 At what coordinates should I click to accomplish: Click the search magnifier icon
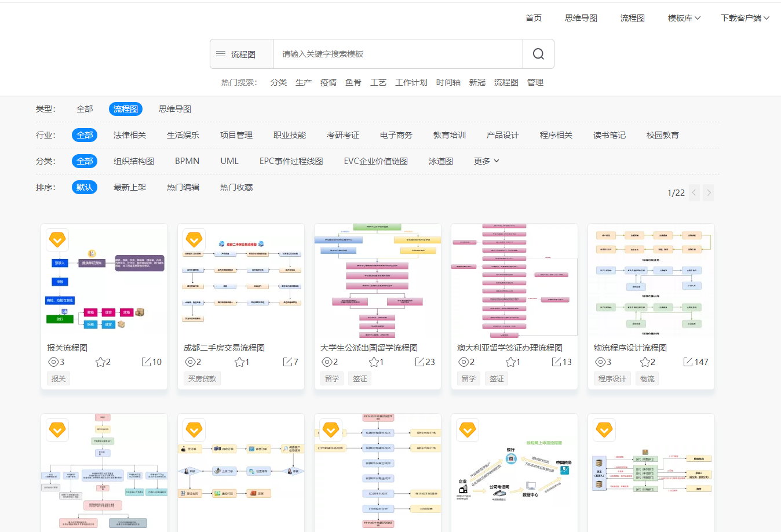point(538,53)
